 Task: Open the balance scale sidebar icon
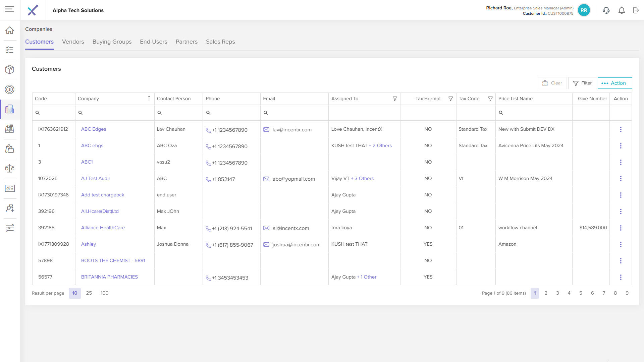[10, 169]
